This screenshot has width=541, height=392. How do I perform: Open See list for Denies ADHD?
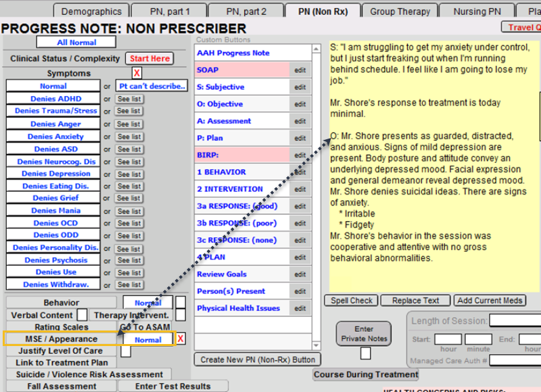coord(129,99)
